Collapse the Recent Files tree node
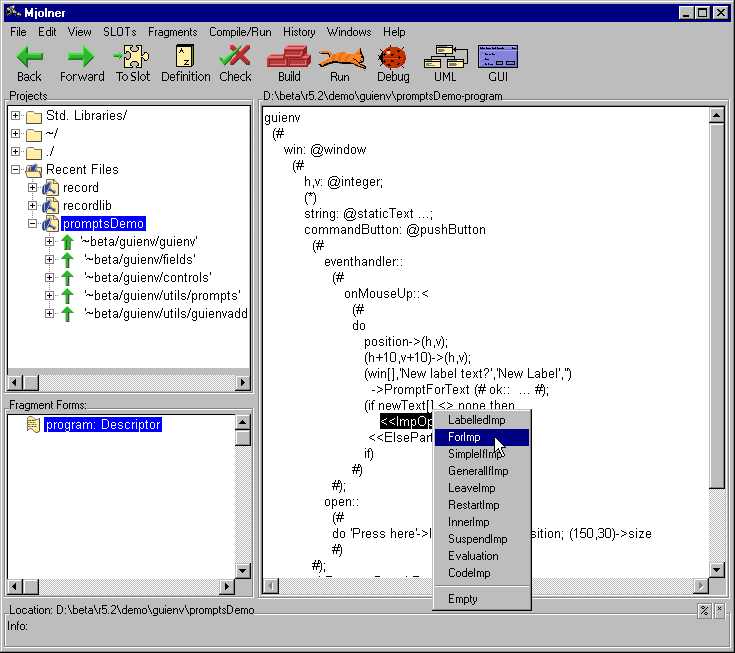Viewport: 735px width, 653px height. tap(16, 170)
